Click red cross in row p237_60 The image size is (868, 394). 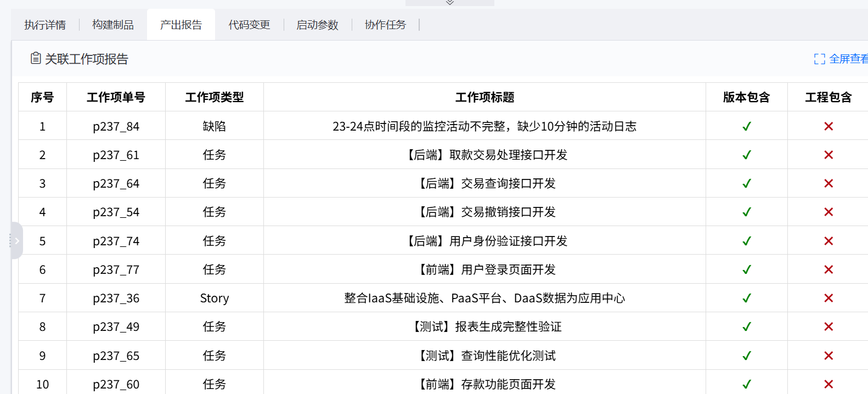(x=828, y=385)
